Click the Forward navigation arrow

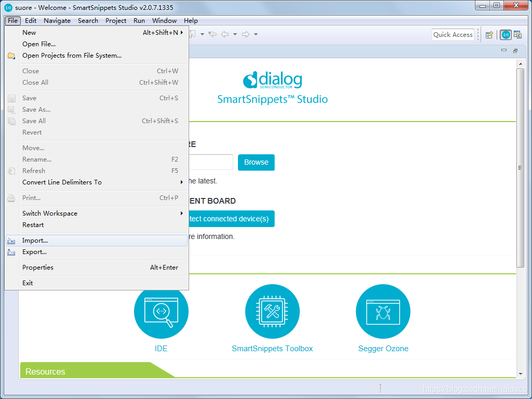[x=246, y=34]
